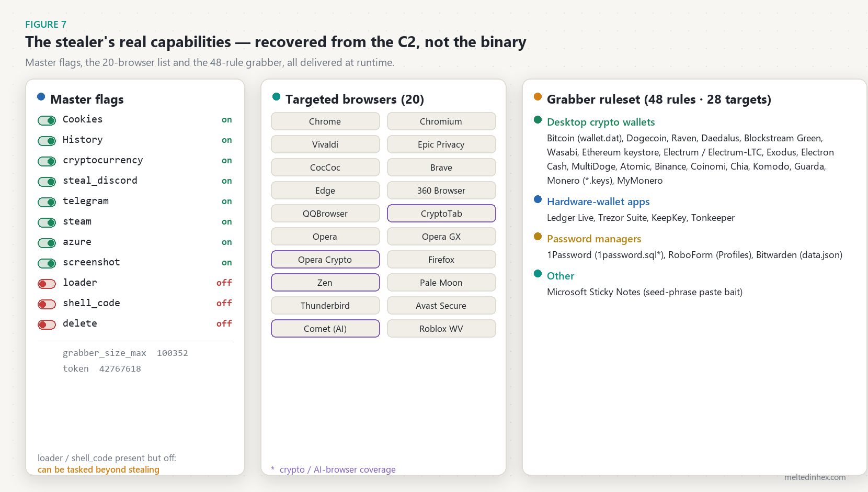
Task: Click the Grabber ruleset panel title
Action: (x=659, y=99)
